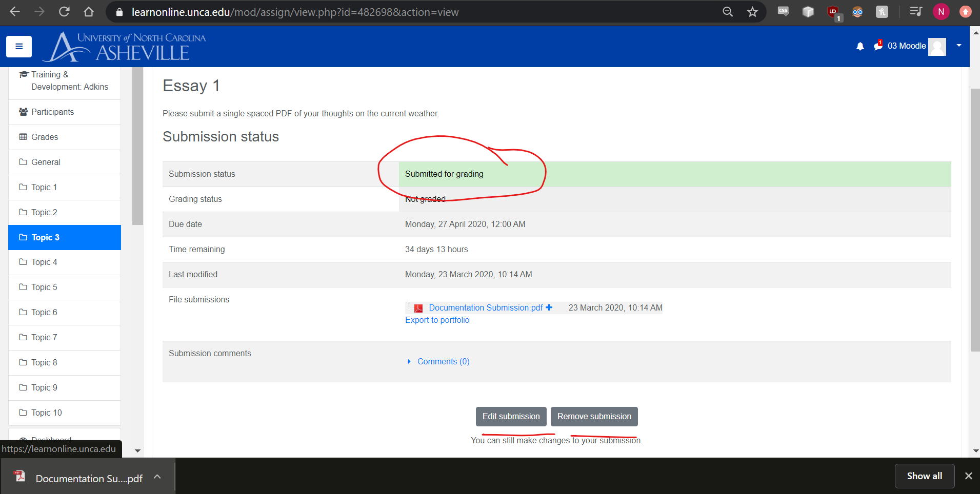
Task: Click the zoom magnifier icon in address bar
Action: click(x=728, y=12)
